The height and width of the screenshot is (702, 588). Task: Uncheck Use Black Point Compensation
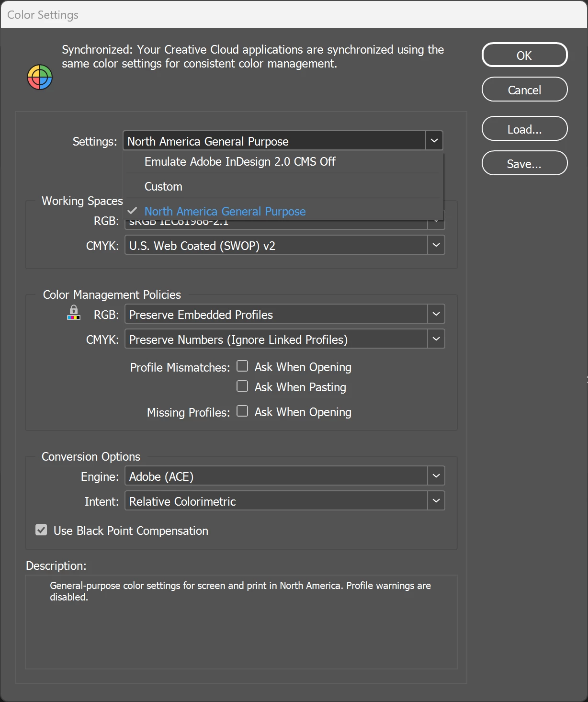41,530
